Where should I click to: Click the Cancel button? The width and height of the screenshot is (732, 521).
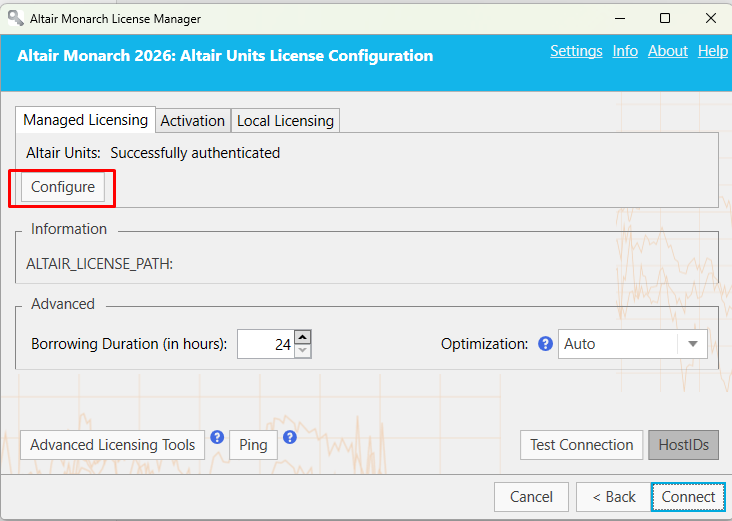531,497
